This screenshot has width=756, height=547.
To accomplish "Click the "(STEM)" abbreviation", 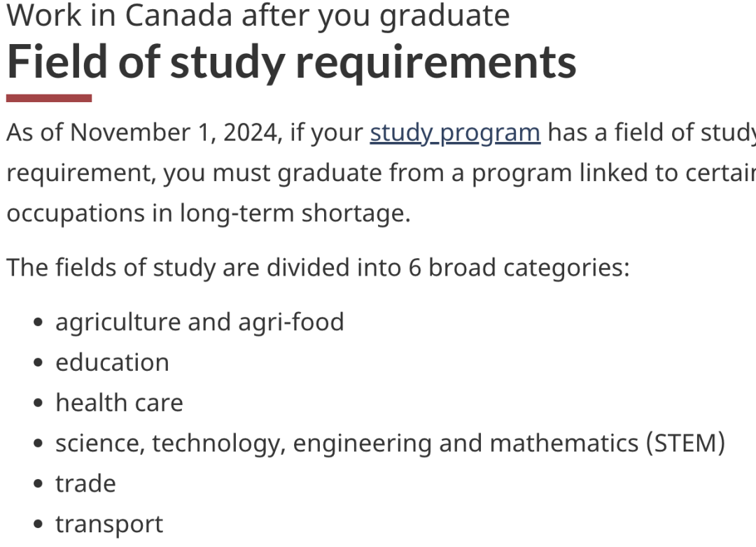I will point(686,443).
